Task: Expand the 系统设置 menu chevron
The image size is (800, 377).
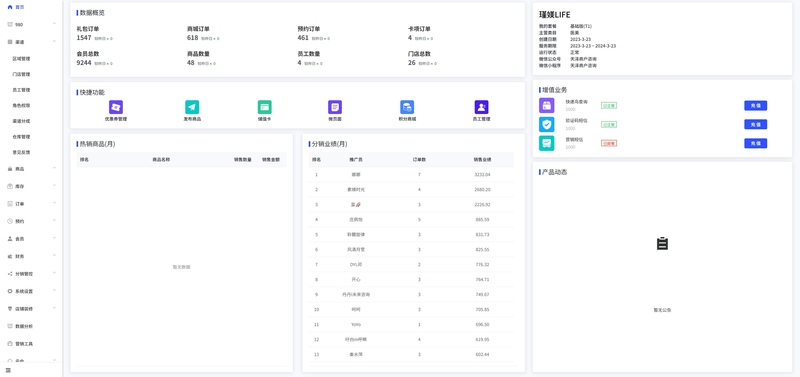Action: point(54,291)
